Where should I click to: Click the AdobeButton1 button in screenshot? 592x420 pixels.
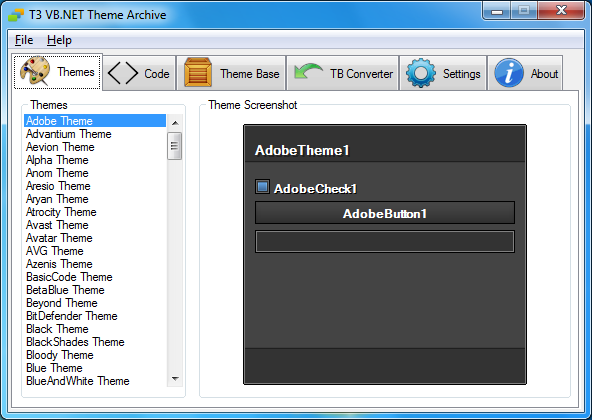(x=385, y=213)
